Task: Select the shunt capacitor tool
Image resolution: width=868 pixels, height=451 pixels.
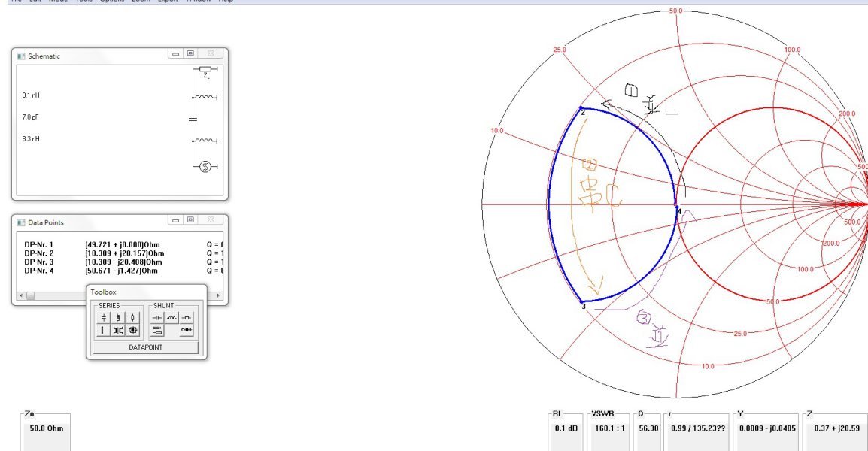Action: [x=157, y=318]
